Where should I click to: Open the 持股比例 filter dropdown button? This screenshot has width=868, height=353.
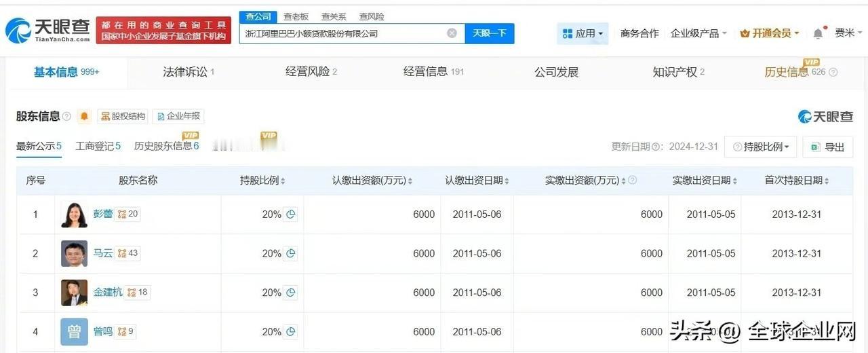[760, 147]
